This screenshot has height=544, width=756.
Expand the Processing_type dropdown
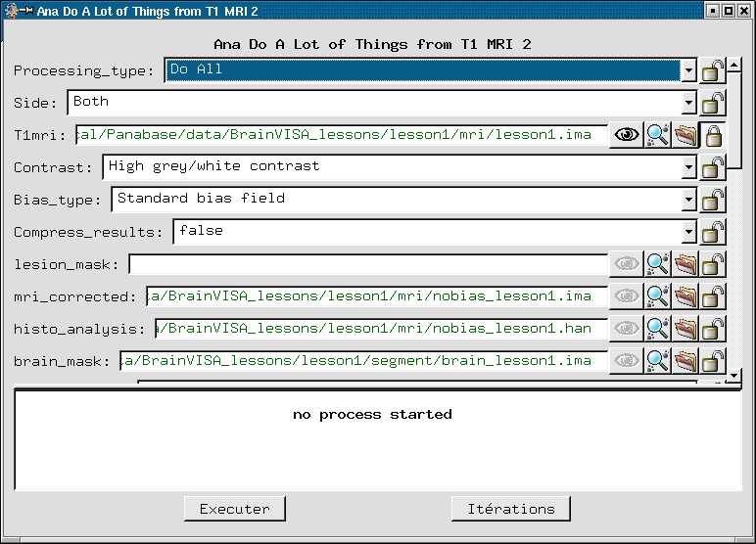688,70
